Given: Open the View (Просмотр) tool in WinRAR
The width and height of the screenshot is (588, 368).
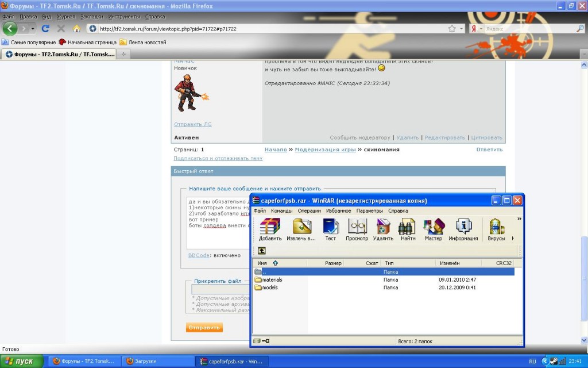Looking at the screenshot, I should point(357,229).
